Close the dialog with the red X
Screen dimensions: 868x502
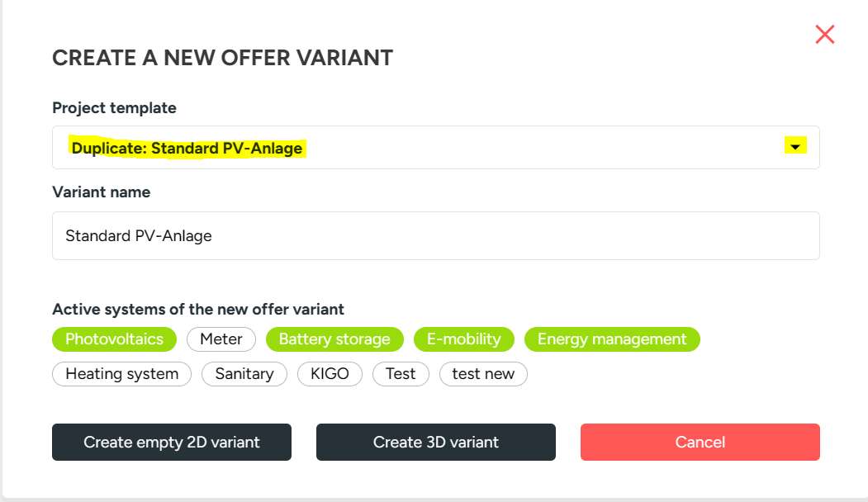click(x=824, y=34)
